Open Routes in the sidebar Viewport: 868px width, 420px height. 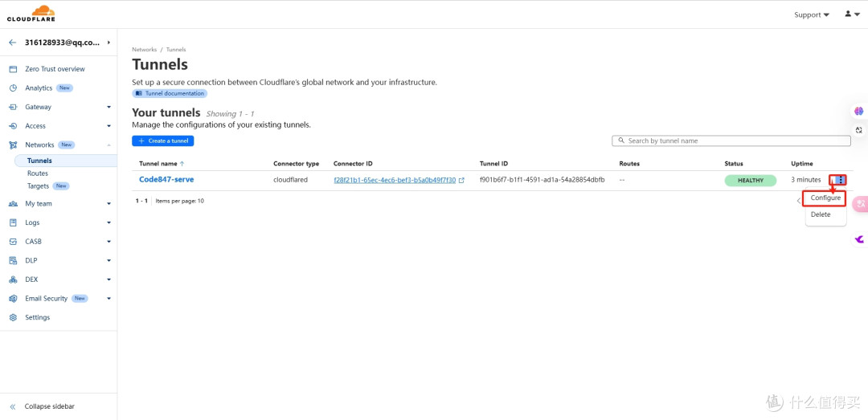pyautogui.click(x=38, y=173)
